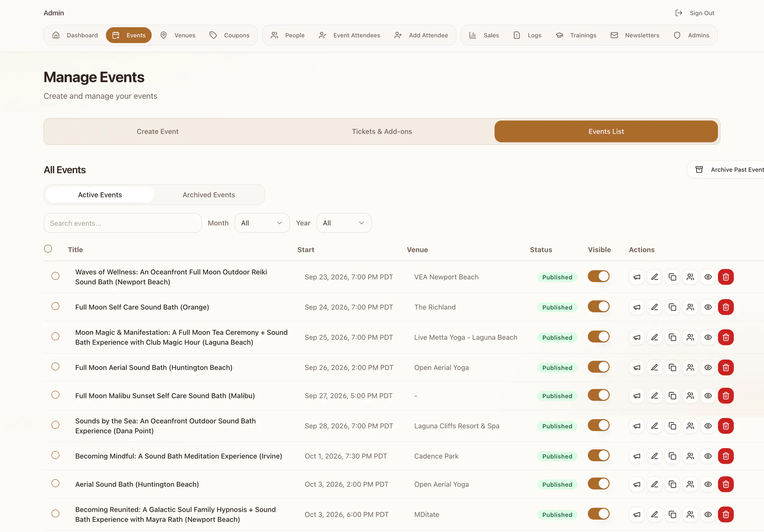Viewport: 764px width, 532px height.
Task: Duplicate the Becoming Reunited event
Action: coord(673,514)
